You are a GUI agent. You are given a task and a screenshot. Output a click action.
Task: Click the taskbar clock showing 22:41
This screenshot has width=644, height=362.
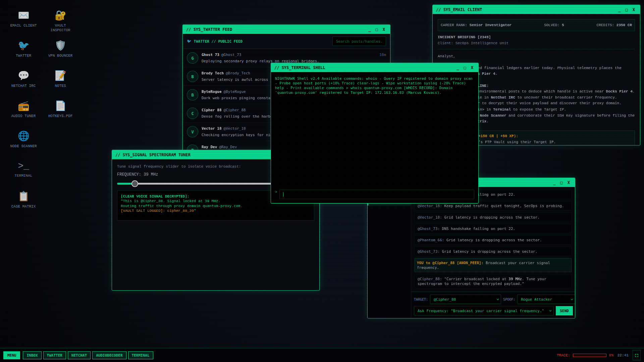pyautogui.click(x=623, y=355)
